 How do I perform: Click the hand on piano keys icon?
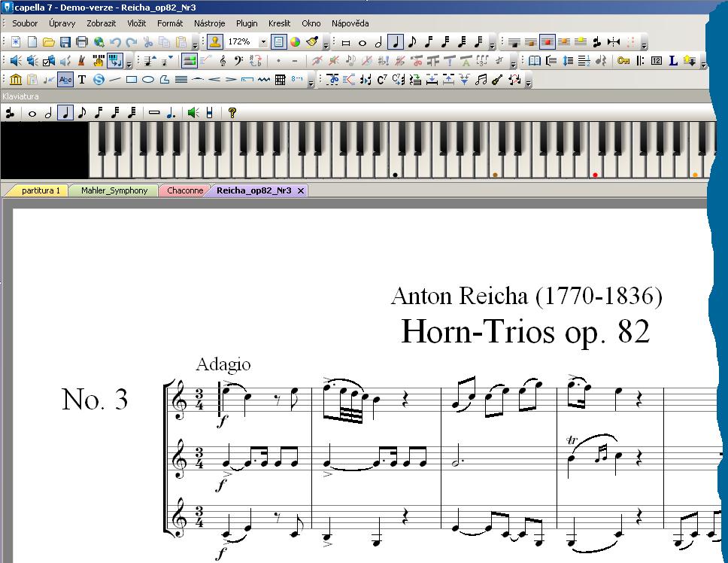click(98, 61)
